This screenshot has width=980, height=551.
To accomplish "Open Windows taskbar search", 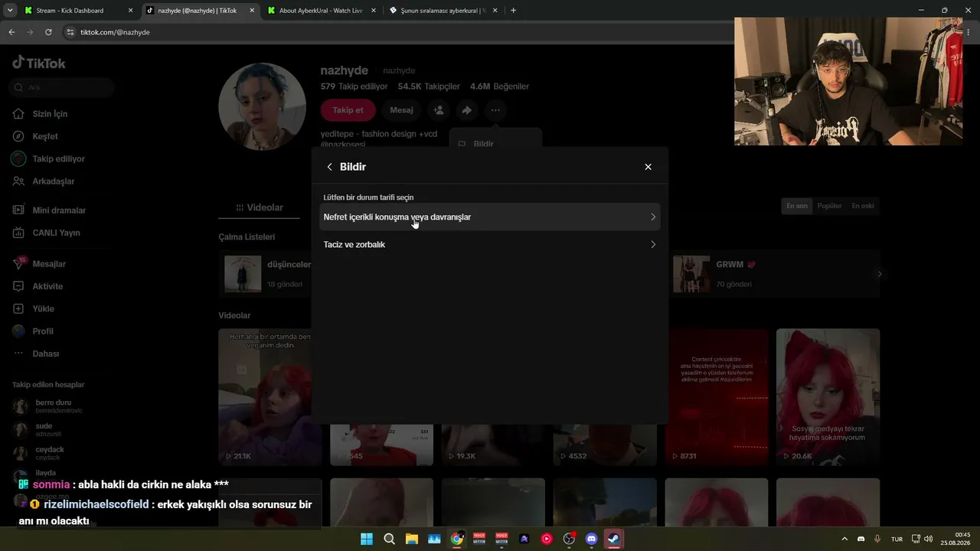I will coord(389,539).
